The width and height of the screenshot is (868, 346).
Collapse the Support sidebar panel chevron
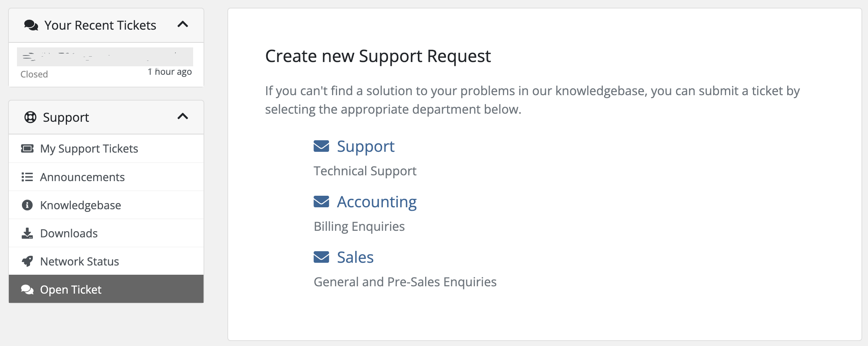(x=183, y=116)
